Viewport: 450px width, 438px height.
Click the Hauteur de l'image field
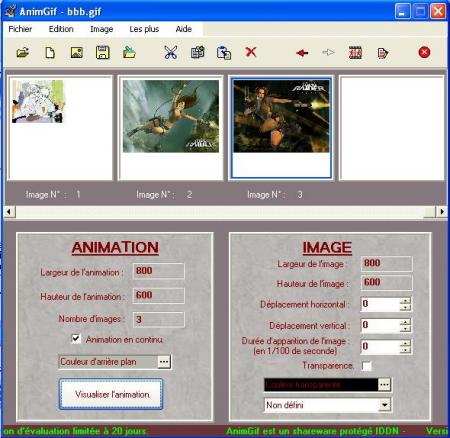tap(387, 283)
